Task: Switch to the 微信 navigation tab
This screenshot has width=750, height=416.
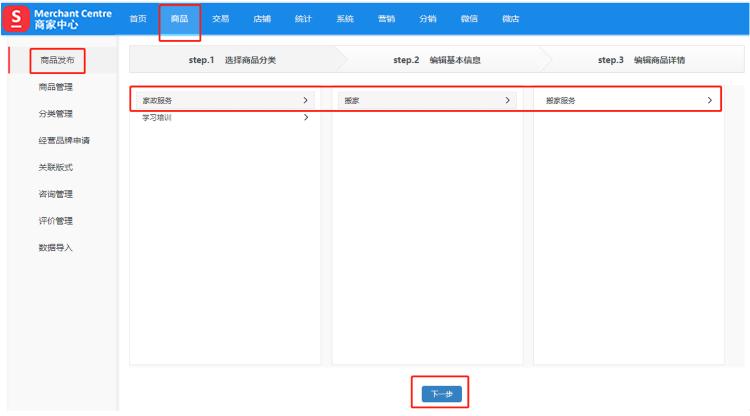Action: coord(469,19)
